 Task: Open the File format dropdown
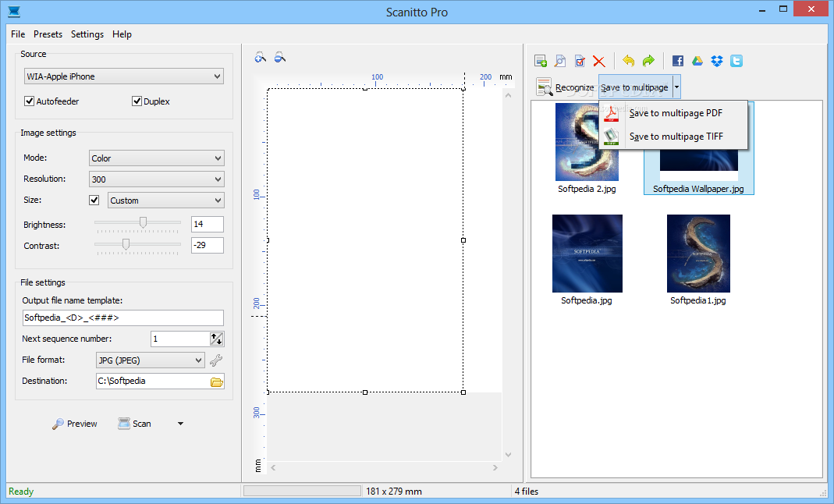click(x=150, y=360)
